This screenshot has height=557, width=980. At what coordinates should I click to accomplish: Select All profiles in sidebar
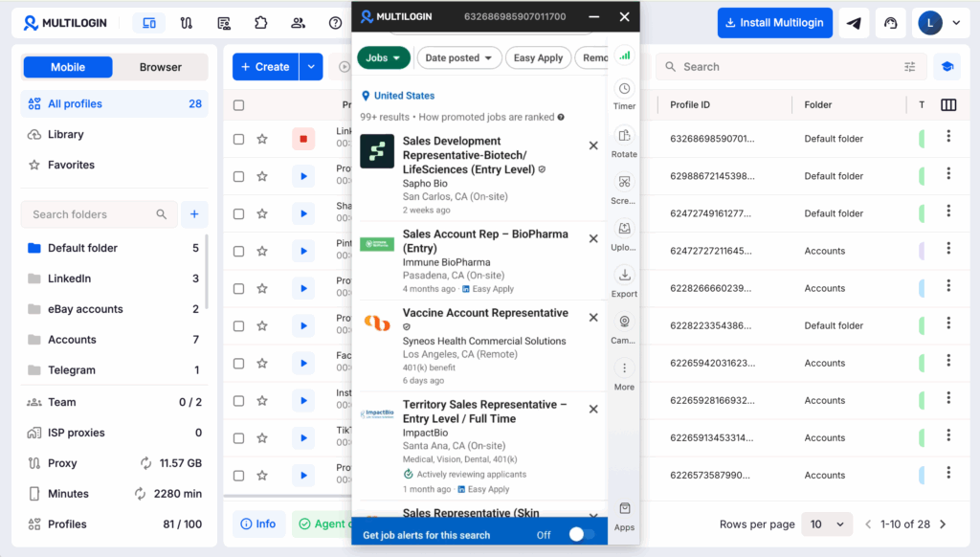115,103
